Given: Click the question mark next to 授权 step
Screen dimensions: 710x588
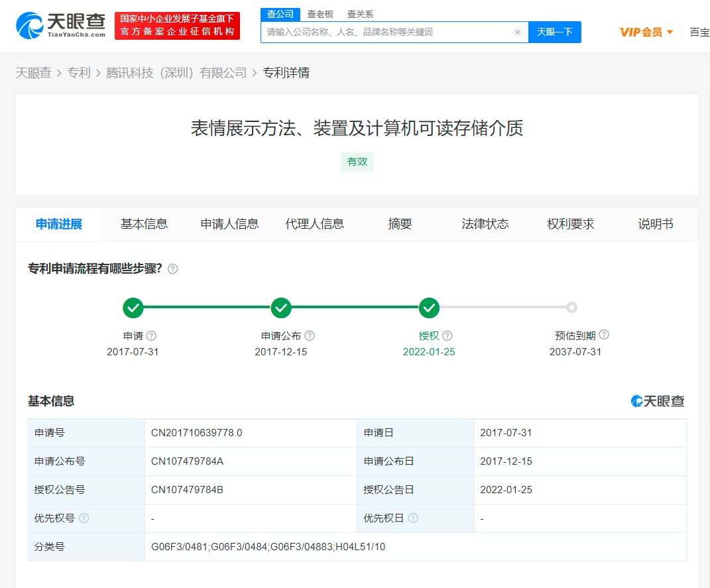Looking at the screenshot, I should (x=447, y=335).
